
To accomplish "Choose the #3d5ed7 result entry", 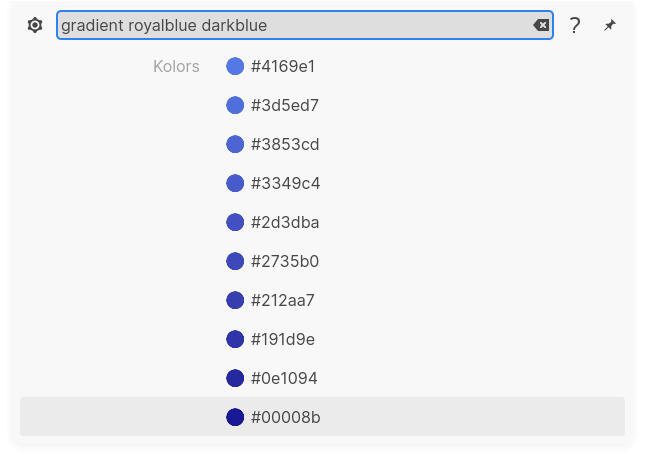I will click(322, 105).
